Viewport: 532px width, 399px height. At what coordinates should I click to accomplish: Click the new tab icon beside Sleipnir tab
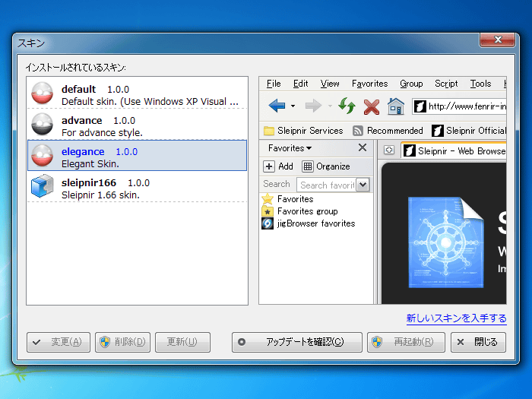389,150
